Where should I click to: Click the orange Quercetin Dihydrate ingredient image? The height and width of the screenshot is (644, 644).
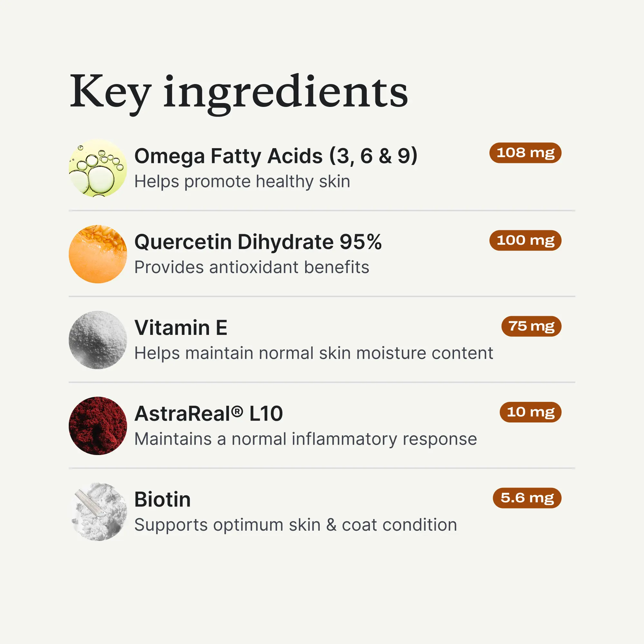point(98,254)
